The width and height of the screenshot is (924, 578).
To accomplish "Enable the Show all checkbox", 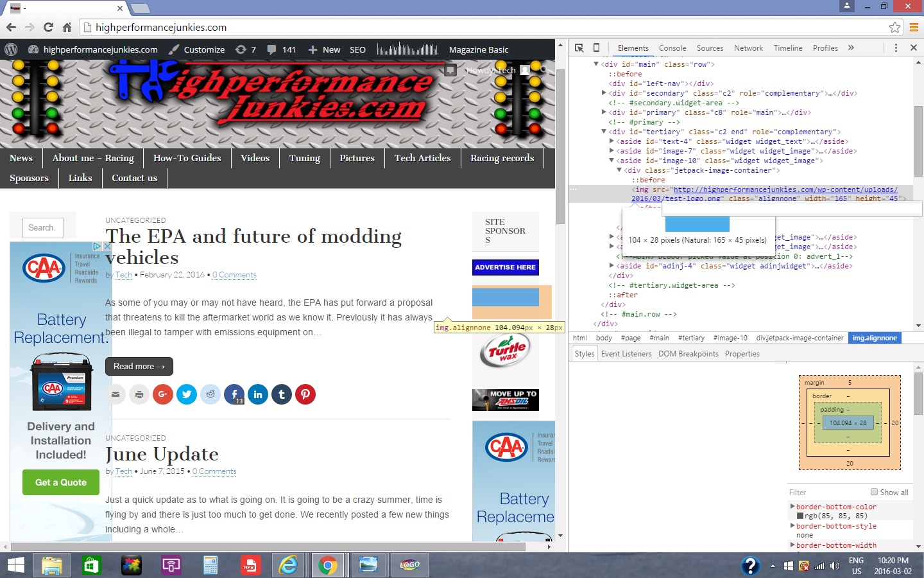I will 874,492.
